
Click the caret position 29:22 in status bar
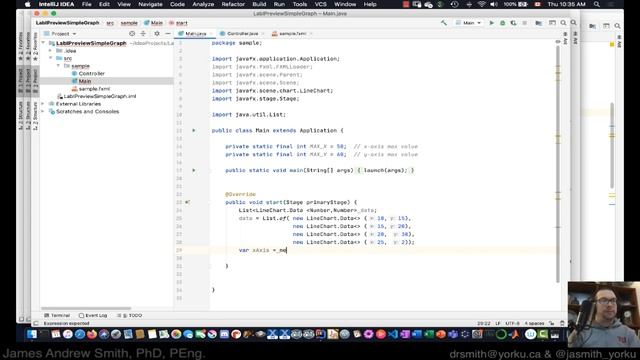pyautogui.click(x=484, y=323)
